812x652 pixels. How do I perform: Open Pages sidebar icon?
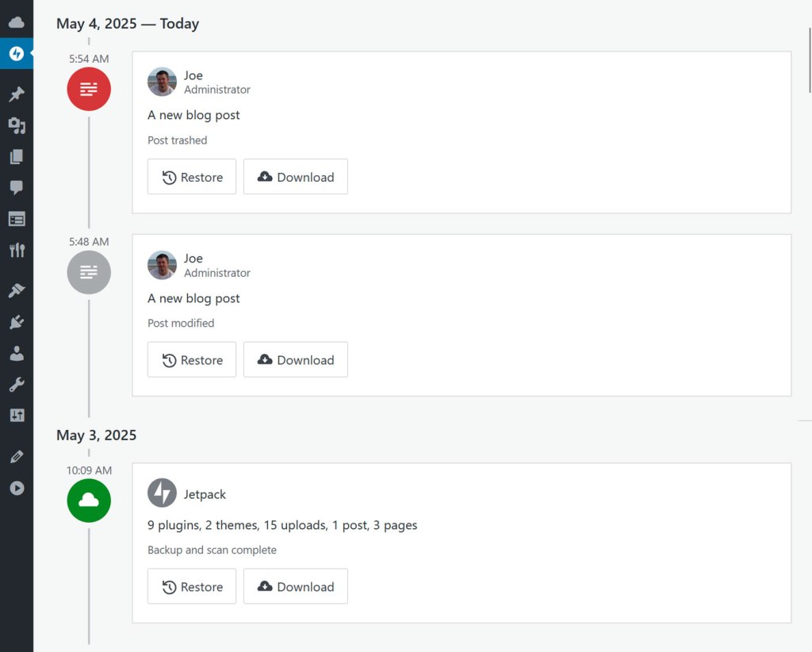17,156
